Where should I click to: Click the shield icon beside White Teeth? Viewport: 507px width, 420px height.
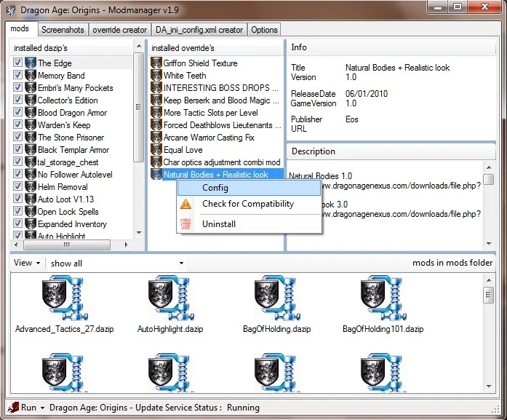tap(156, 76)
